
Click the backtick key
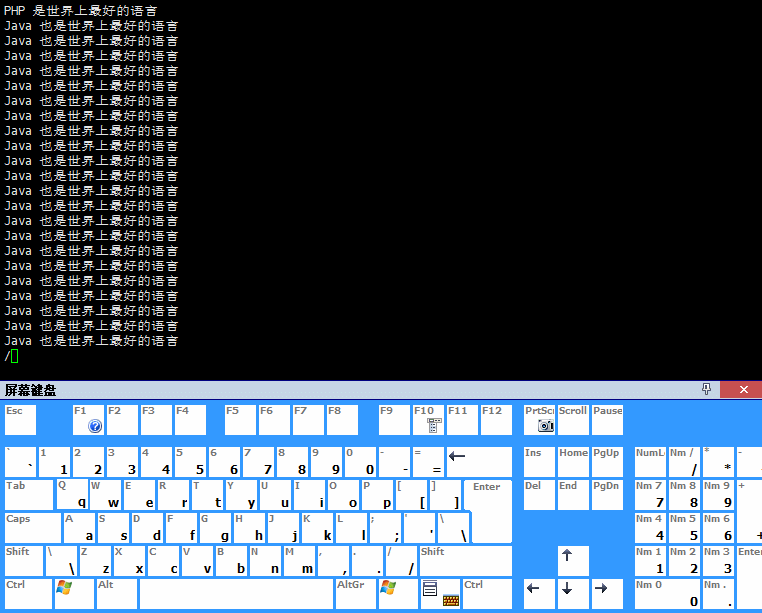tap(20, 462)
